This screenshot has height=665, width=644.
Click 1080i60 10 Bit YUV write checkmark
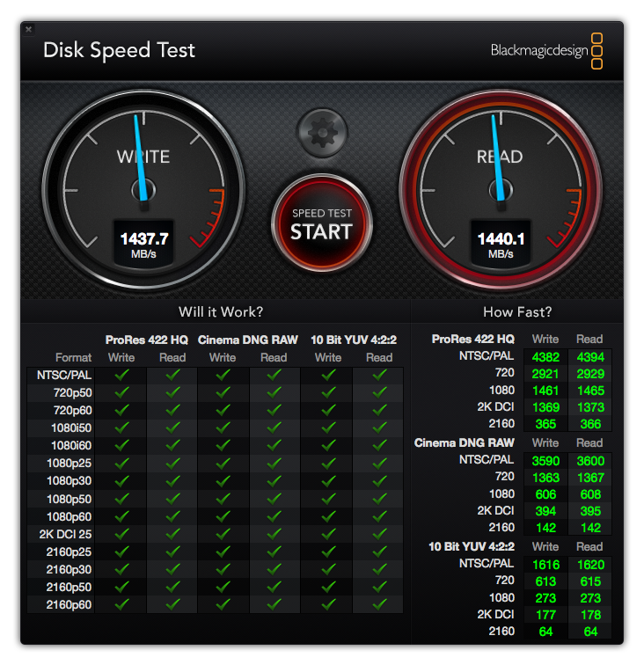(x=328, y=445)
